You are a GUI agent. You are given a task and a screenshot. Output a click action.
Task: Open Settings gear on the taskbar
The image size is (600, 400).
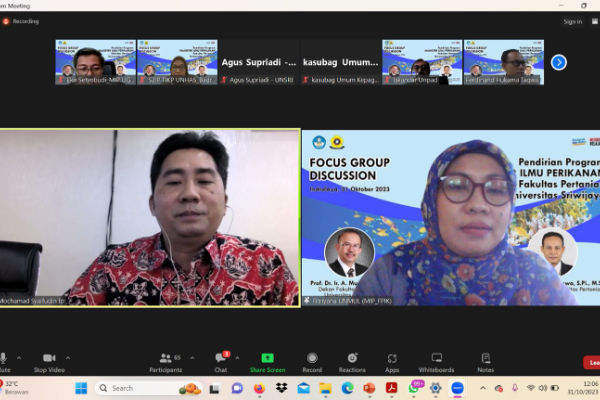(435, 389)
